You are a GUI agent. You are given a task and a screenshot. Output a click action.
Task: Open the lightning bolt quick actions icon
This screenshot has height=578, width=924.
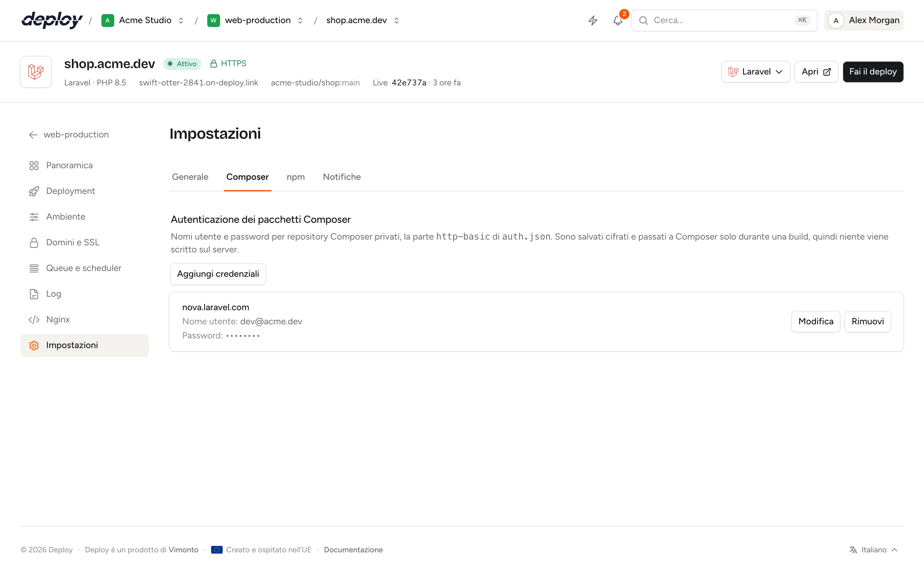(593, 20)
